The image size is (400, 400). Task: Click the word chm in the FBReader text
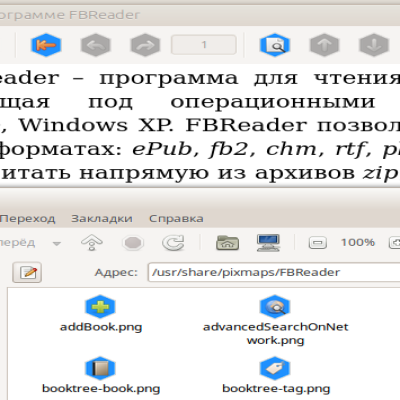(x=292, y=149)
